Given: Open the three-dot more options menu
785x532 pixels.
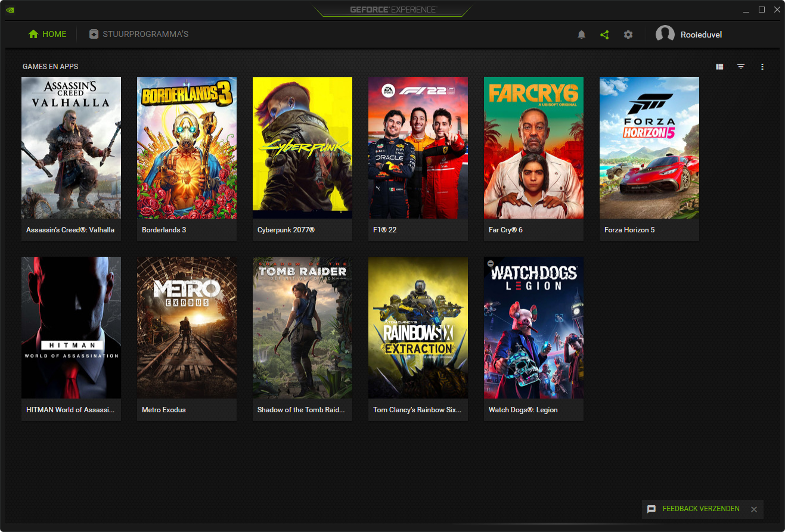Looking at the screenshot, I should click(762, 67).
